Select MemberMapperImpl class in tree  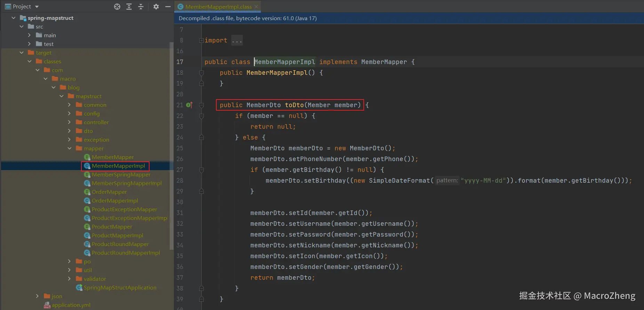pyautogui.click(x=115, y=166)
